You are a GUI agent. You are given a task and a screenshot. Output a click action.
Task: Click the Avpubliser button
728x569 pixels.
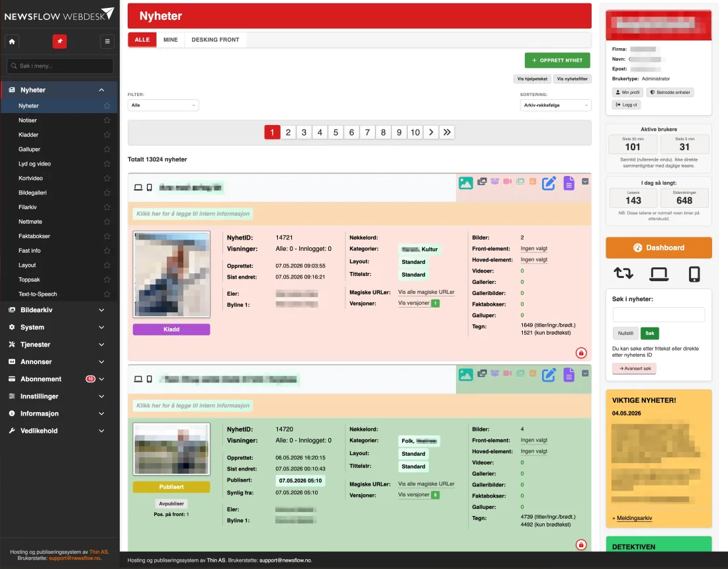171,503
